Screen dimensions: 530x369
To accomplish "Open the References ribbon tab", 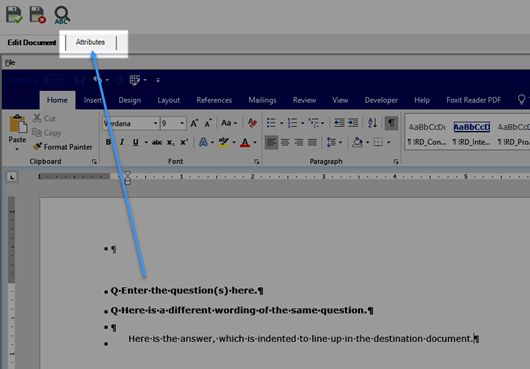I will pos(214,100).
